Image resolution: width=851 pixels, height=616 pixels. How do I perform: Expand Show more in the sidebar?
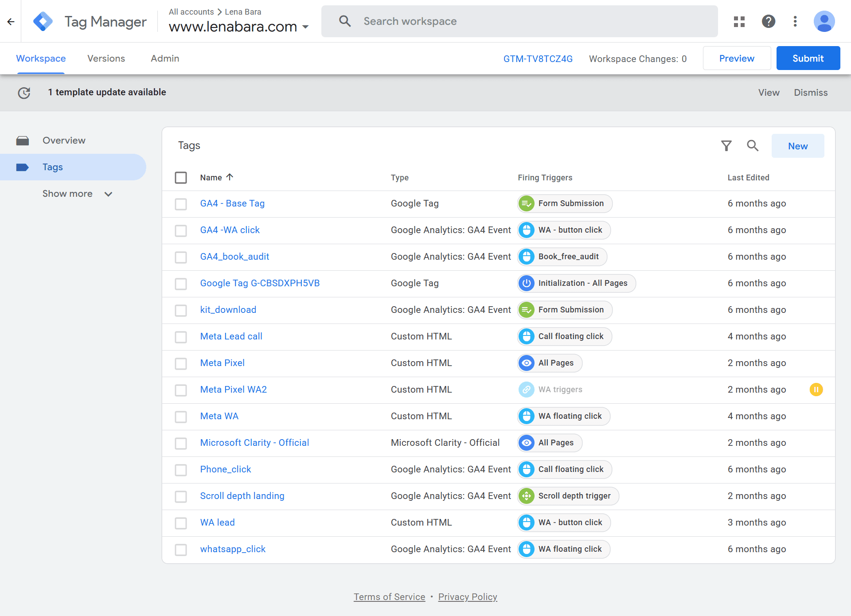pyautogui.click(x=78, y=194)
